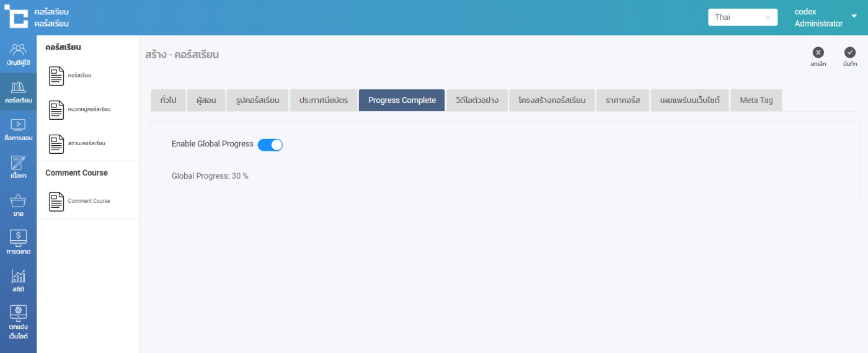Screen dimensions: 868x353
Task: Open the website customization gear icon
Action: pyautogui.click(x=18, y=313)
